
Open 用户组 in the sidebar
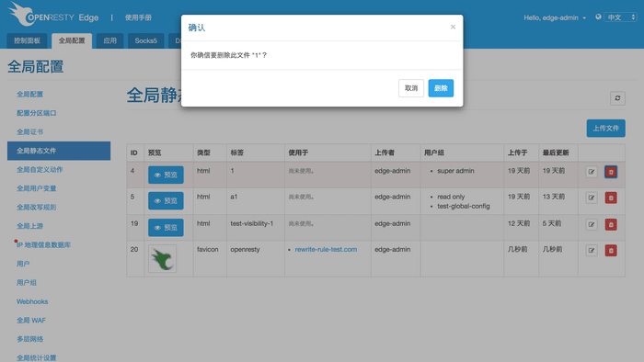point(27,283)
